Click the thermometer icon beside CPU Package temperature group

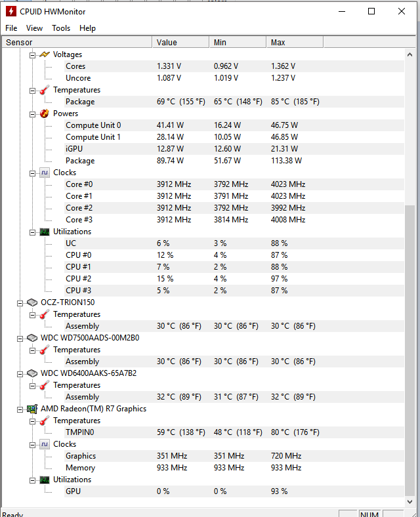tap(45, 90)
